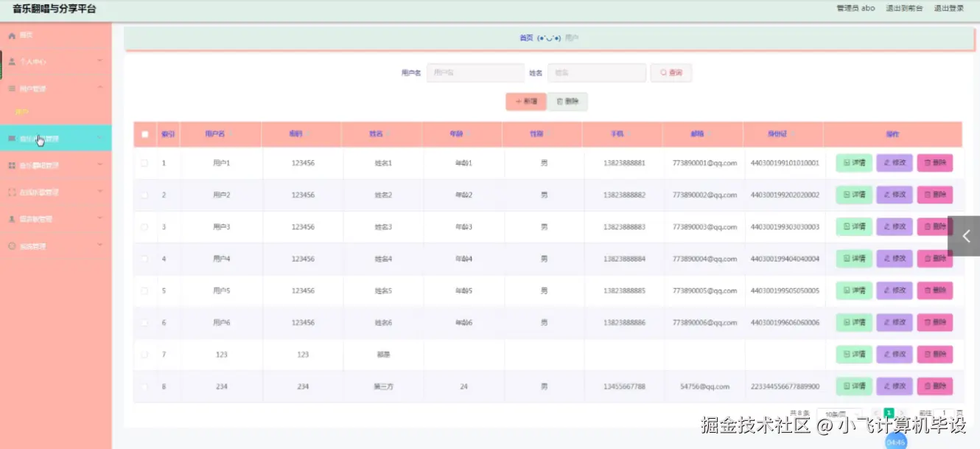Screen dimensions: 980x449
Task: Select page 1 in pagination
Action: point(889,414)
